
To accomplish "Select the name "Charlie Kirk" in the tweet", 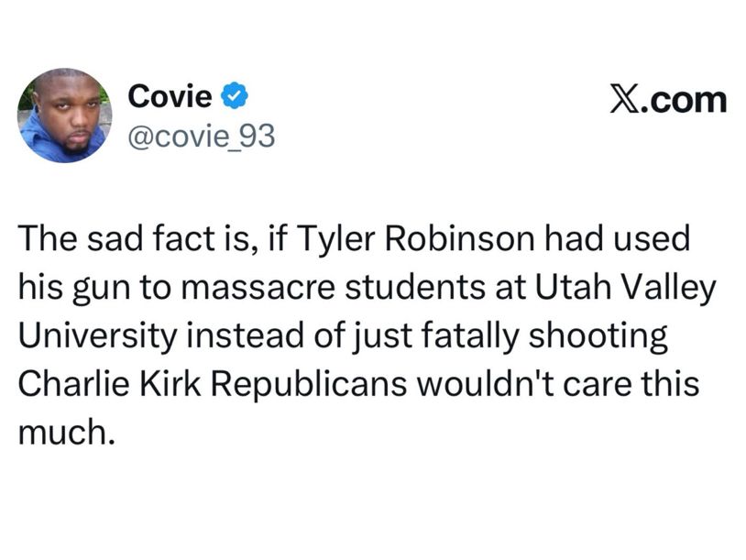I will (x=109, y=383).
